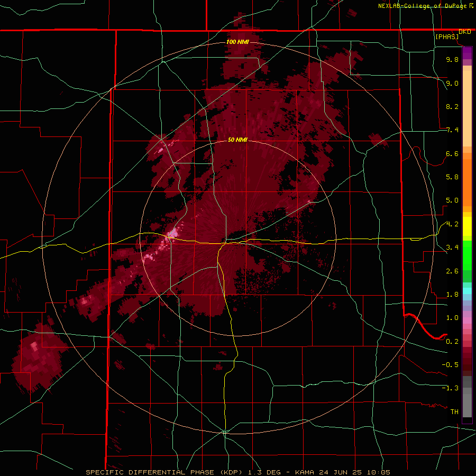Click the -1.3 value on the color scale
Image resolution: width=476 pixels, height=476 pixels.
tap(450, 388)
